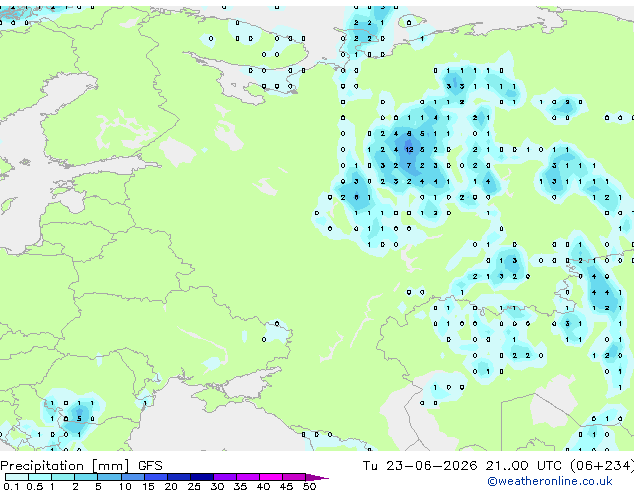Viewport: 634px width, 490px height.
Task: Select the 40–45 mm magenta legend swatch
Action: click(271, 477)
